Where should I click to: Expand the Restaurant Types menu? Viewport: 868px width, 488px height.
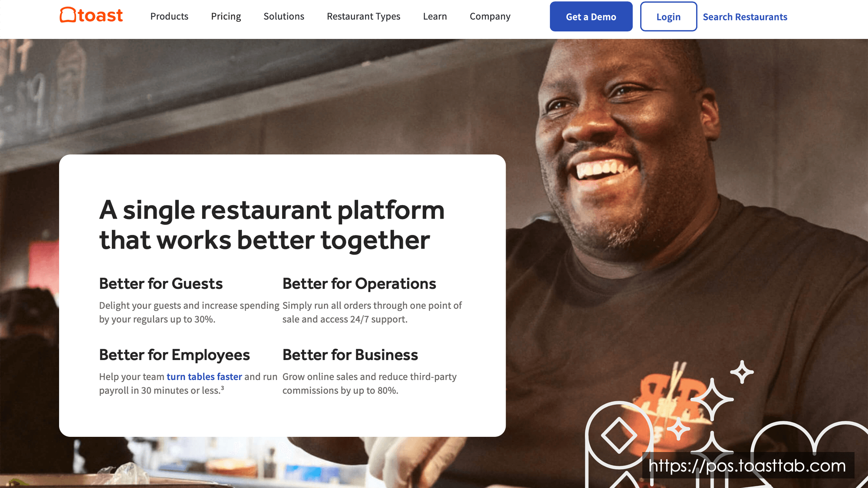pos(364,16)
